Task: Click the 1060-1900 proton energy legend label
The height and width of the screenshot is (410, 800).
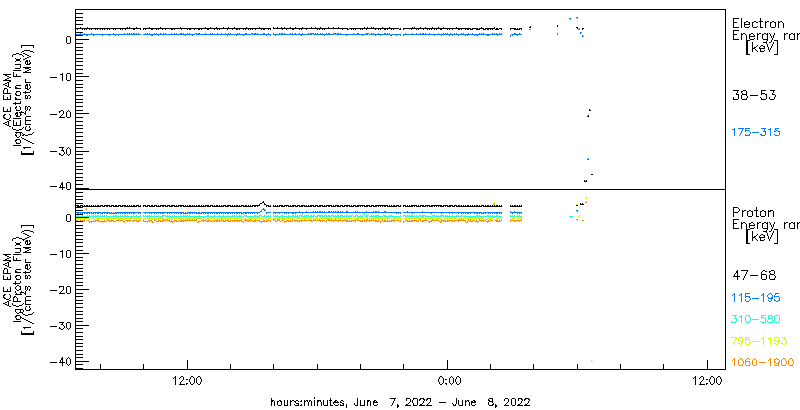Action: (x=763, y=363)
